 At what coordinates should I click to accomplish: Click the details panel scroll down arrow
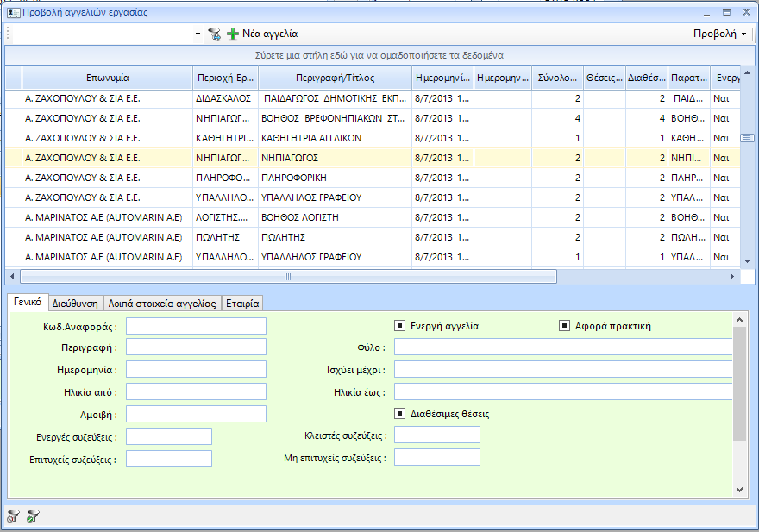738,489
